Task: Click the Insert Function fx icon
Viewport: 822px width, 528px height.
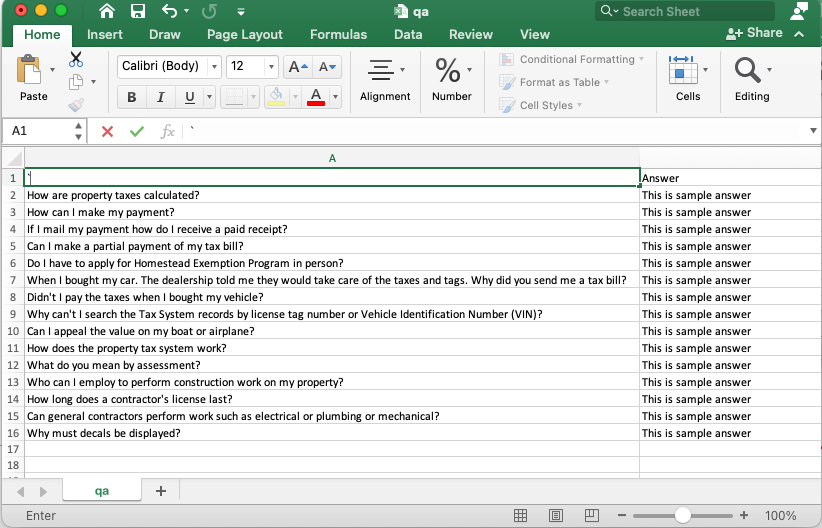Action: (167, 131)
